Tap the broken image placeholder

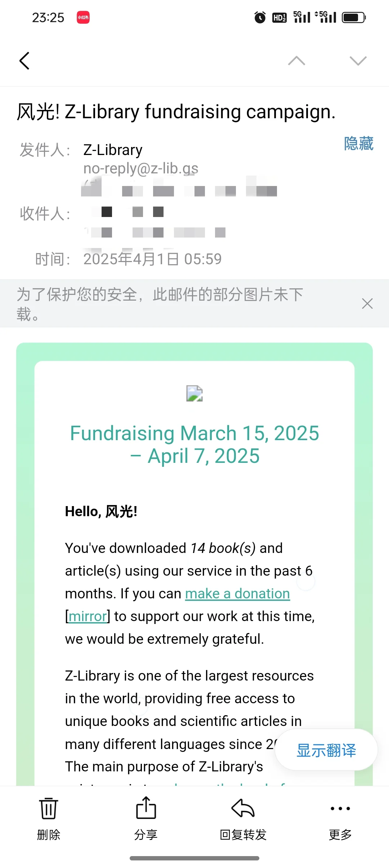tap(194, 393)
